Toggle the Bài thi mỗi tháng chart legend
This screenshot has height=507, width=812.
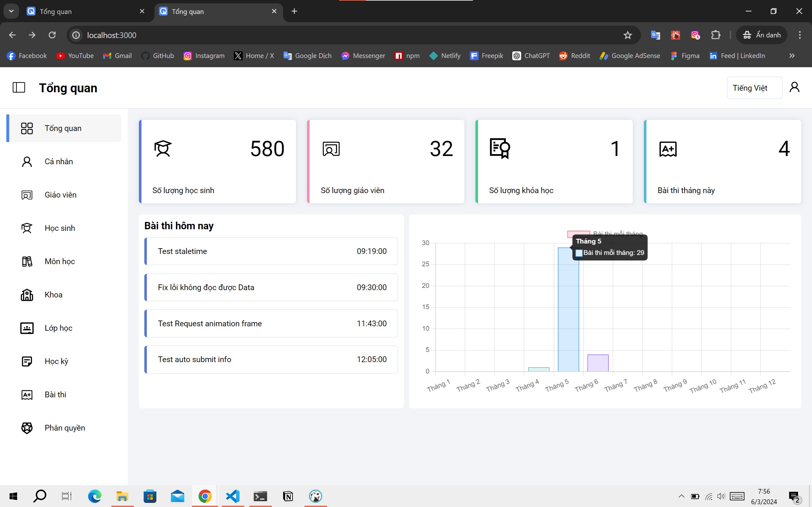(x=605, y=234)
